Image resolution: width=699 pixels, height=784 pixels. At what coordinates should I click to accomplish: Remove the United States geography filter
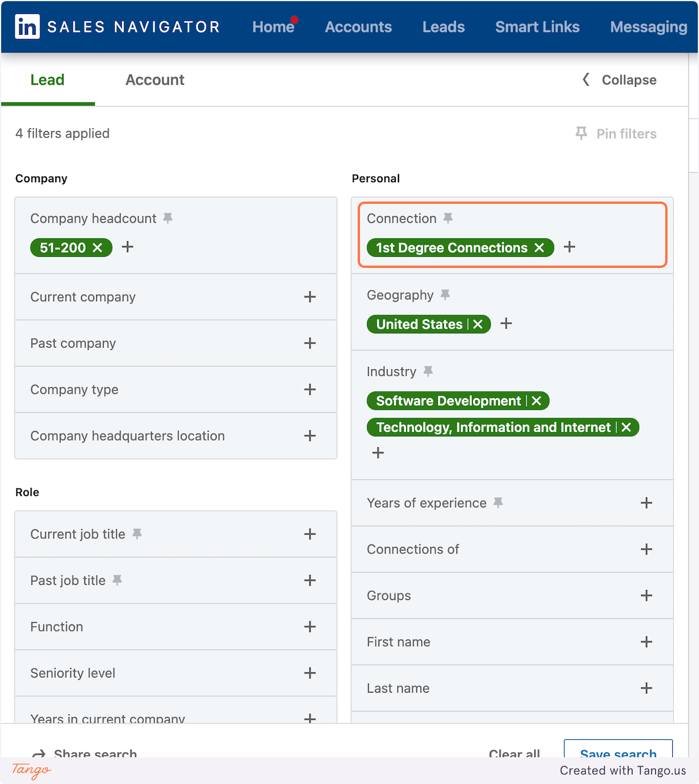[x=478, y=324]
